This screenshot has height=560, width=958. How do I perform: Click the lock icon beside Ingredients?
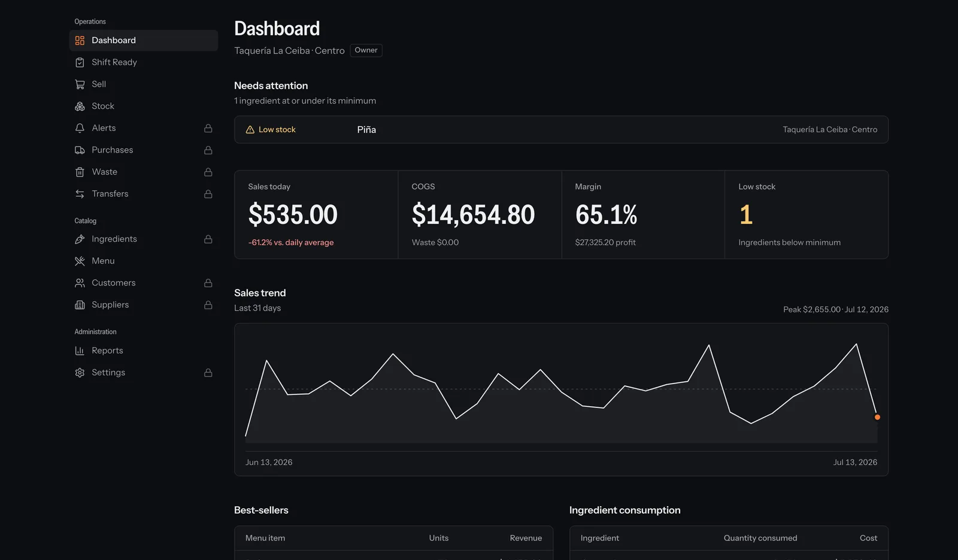pyautogui.click(x=208, y=239)
